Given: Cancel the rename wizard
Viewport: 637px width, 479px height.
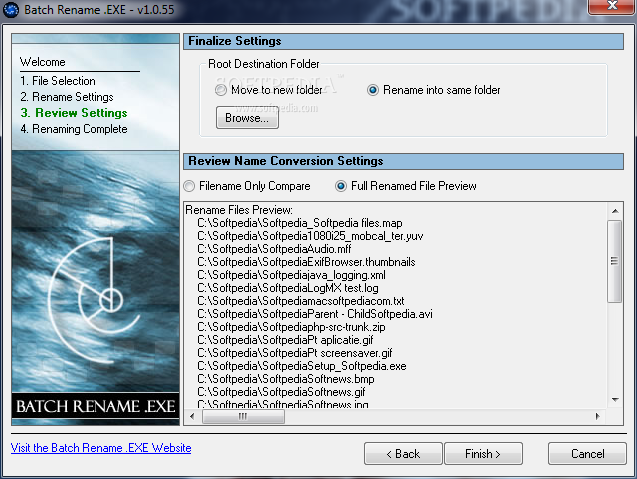Looking at the screenshot, I should [x=587, y=453].
